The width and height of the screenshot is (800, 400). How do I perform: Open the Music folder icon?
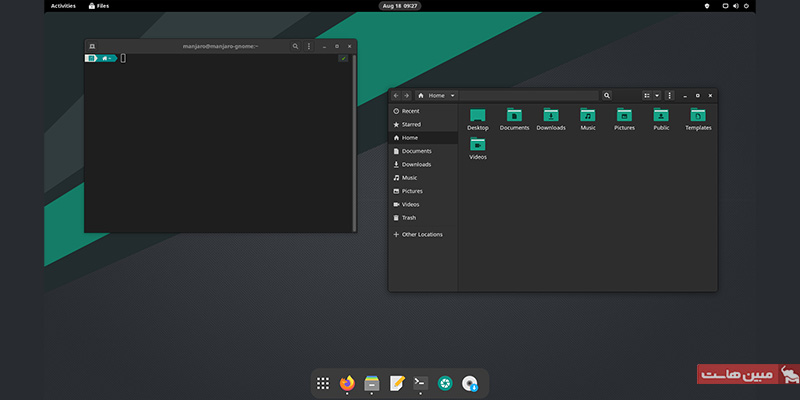tap(588, 116)
